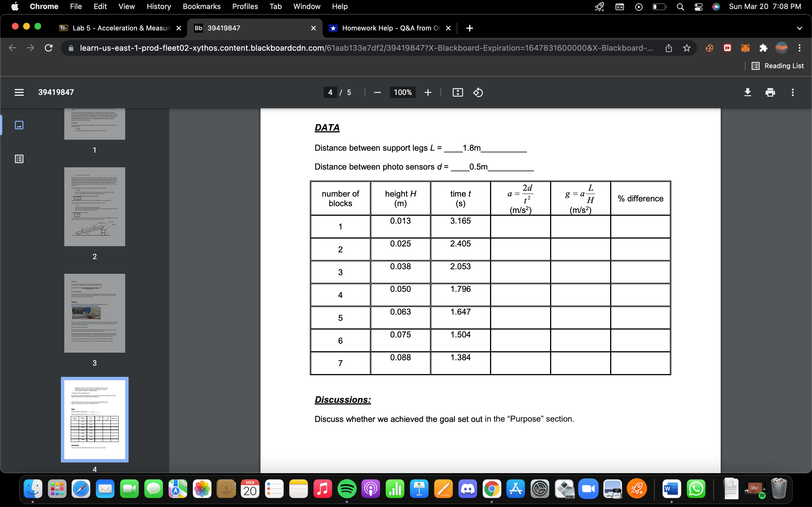812x507 pixels.
Task: Click the PDF download icon
Action: pyautogui.click(x=748, y=92)
